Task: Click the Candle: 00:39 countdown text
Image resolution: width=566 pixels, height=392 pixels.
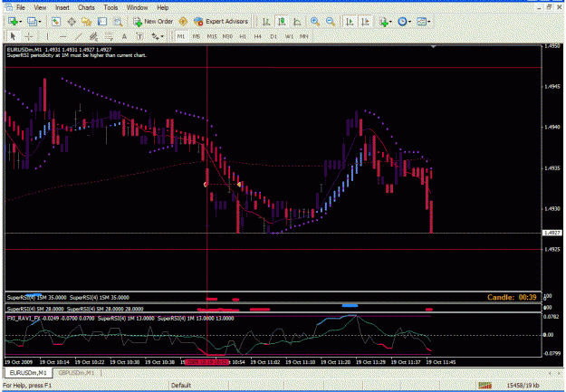Action: point(512,298)
